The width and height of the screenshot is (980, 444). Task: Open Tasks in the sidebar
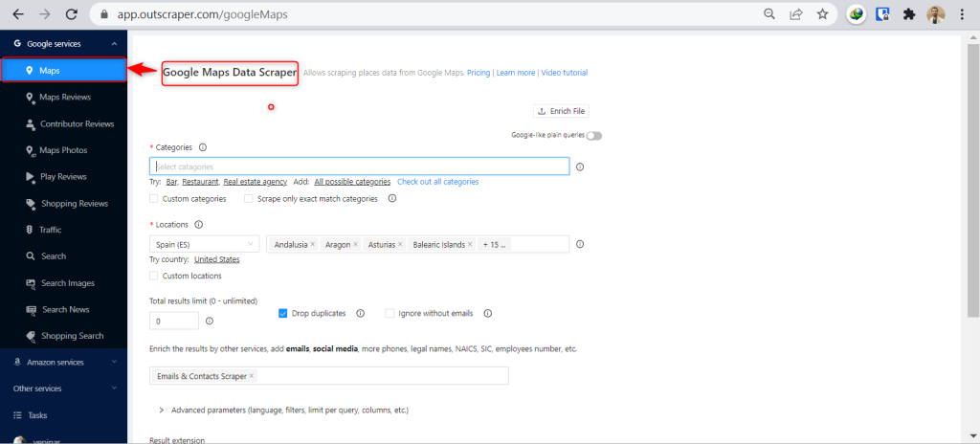coord(37,415)
